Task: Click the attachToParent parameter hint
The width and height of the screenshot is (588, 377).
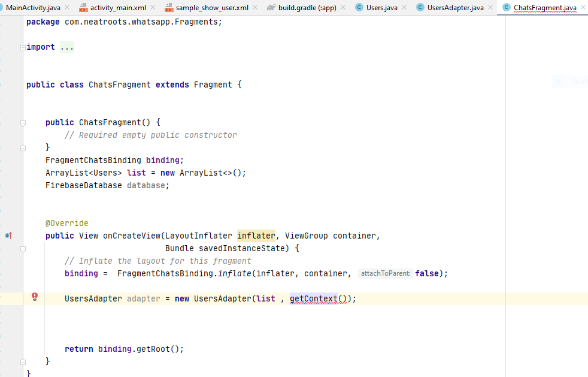Action: tap(386, 273)
